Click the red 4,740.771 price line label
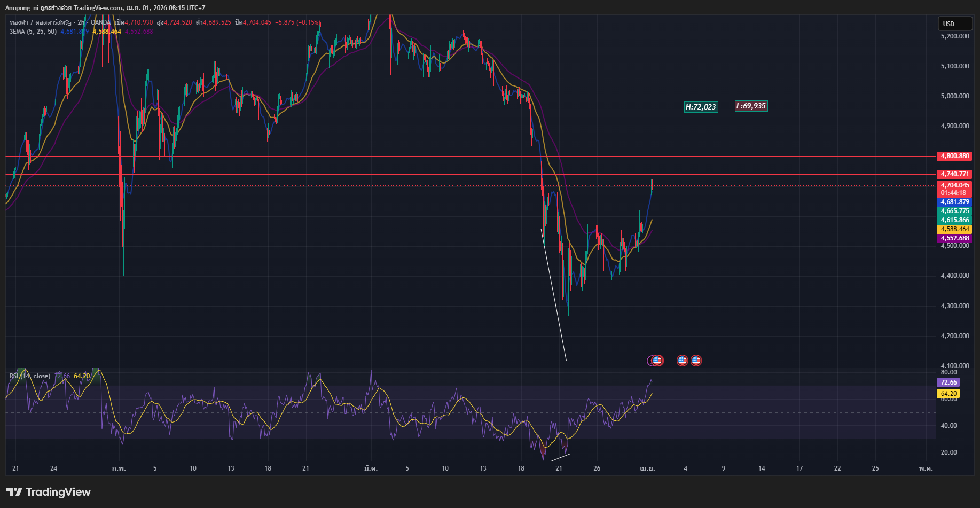 [954, 174]
